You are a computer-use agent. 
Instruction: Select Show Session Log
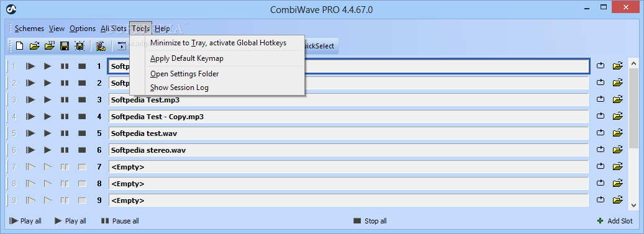coord(218,88)
